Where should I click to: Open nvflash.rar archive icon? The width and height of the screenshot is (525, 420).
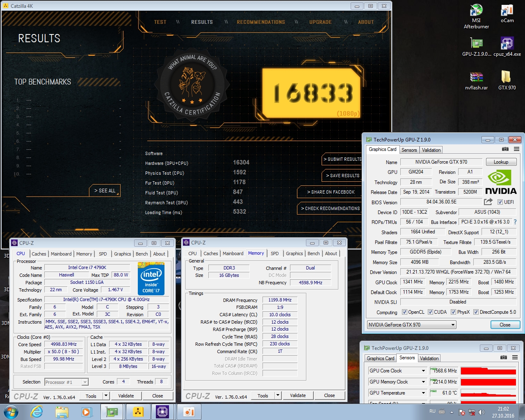476,81
